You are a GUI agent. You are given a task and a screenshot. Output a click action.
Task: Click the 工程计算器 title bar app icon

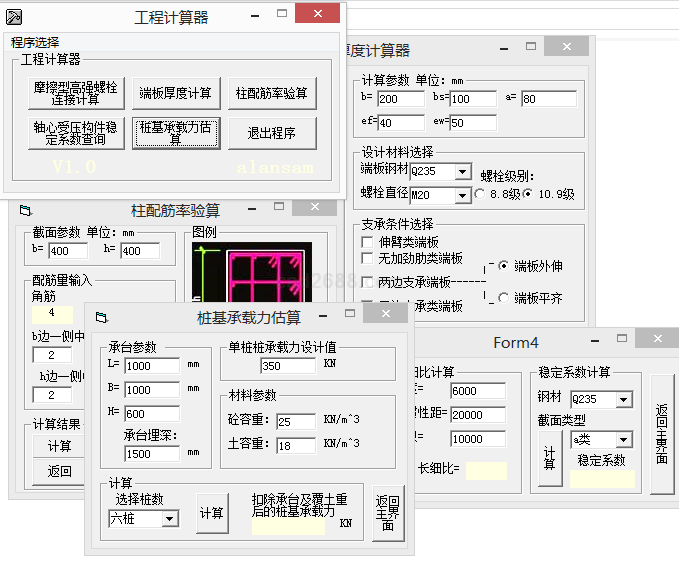(15, 17)
